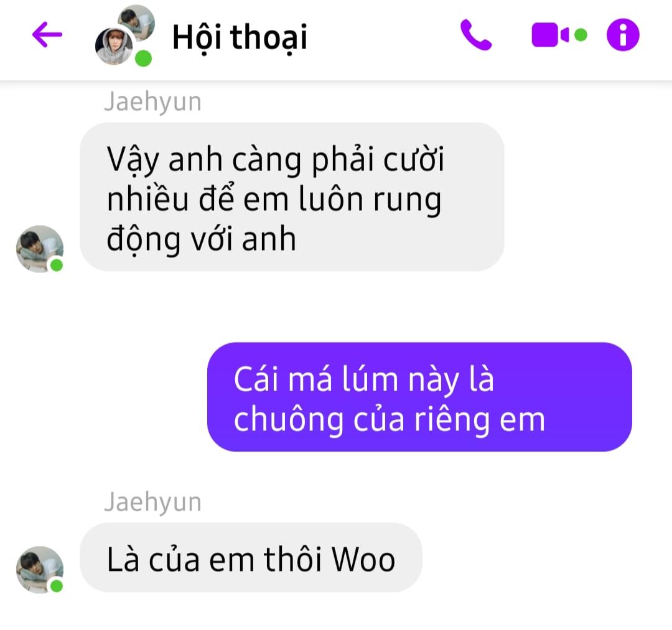Tap online dot on avatar near 'động với anh'

(x=57, y=265)
